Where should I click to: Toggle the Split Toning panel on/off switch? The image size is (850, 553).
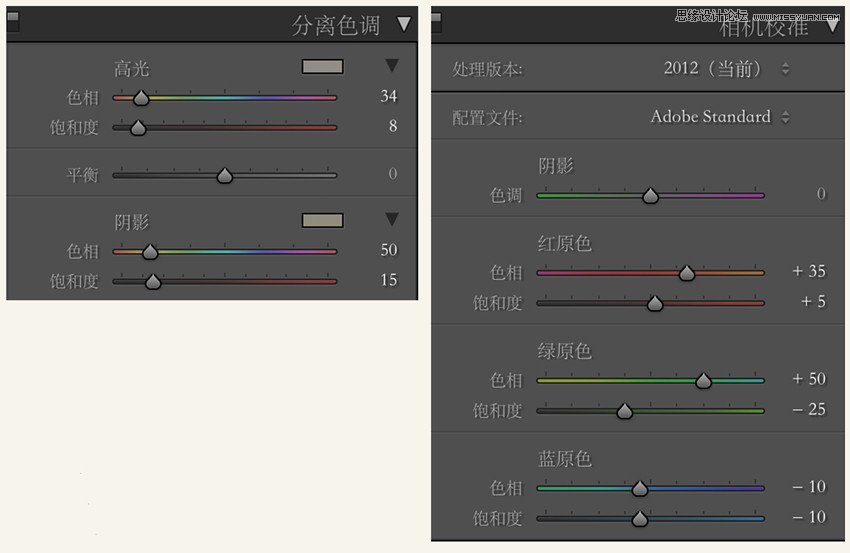point(13,21)
